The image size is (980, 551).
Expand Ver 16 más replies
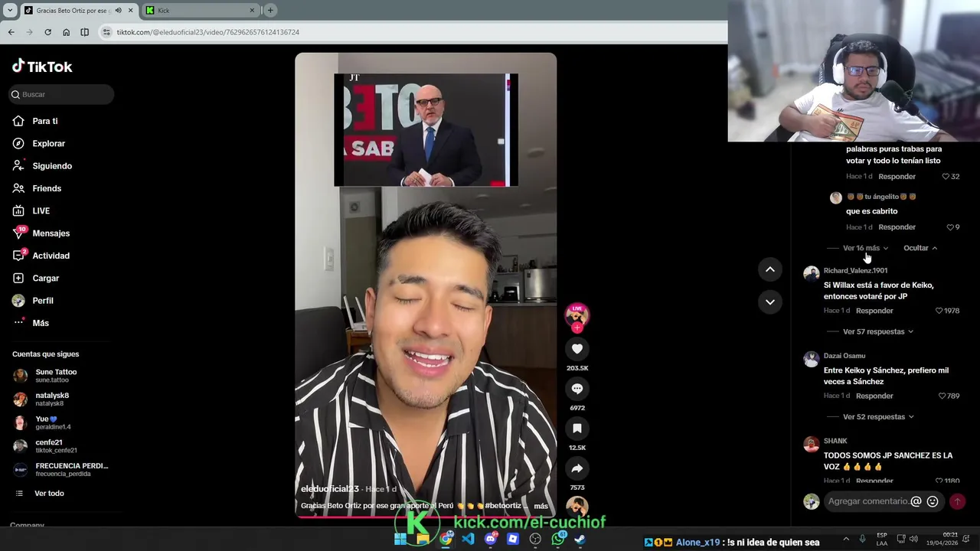(866, 248)
